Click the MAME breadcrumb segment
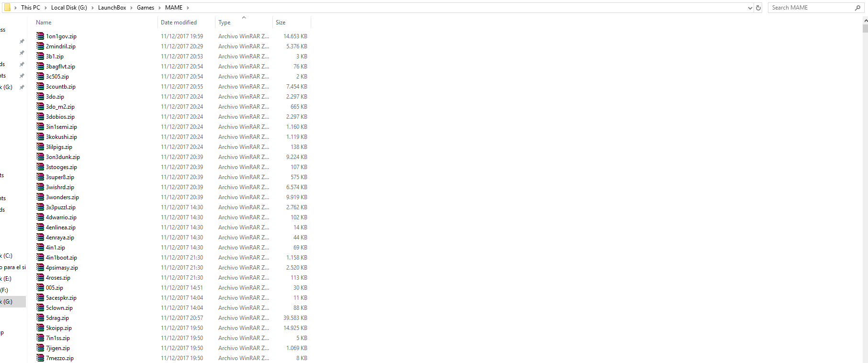Screen dimensions: 868x363 click(x=174, y=8)
